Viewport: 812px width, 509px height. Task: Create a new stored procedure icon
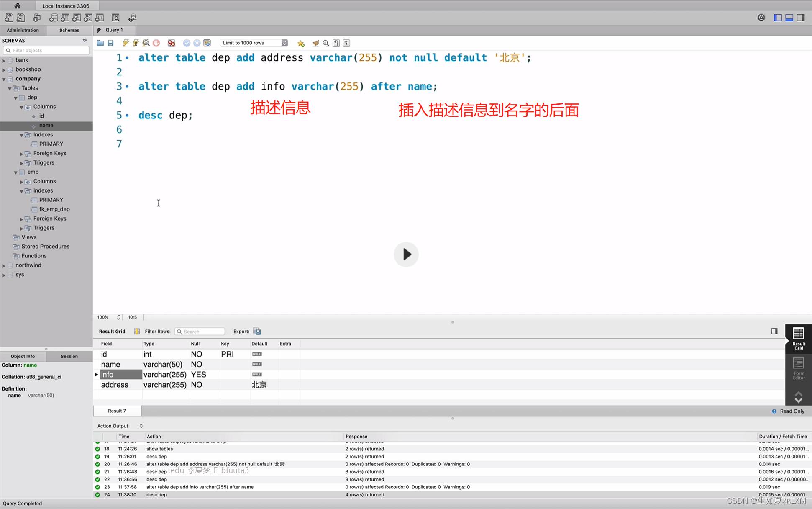[x=88, y=18]
